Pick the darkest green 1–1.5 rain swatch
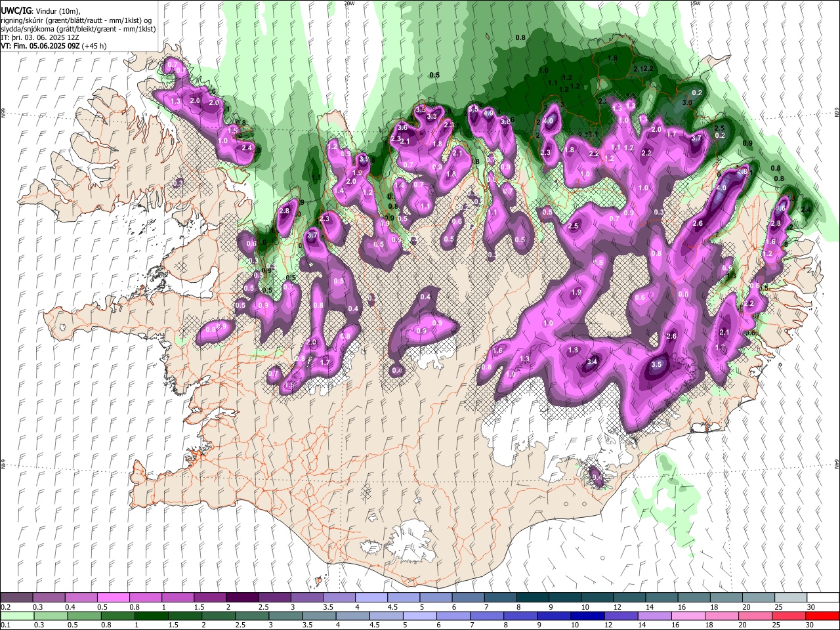The image size is (840, 630). click(151, 616)
